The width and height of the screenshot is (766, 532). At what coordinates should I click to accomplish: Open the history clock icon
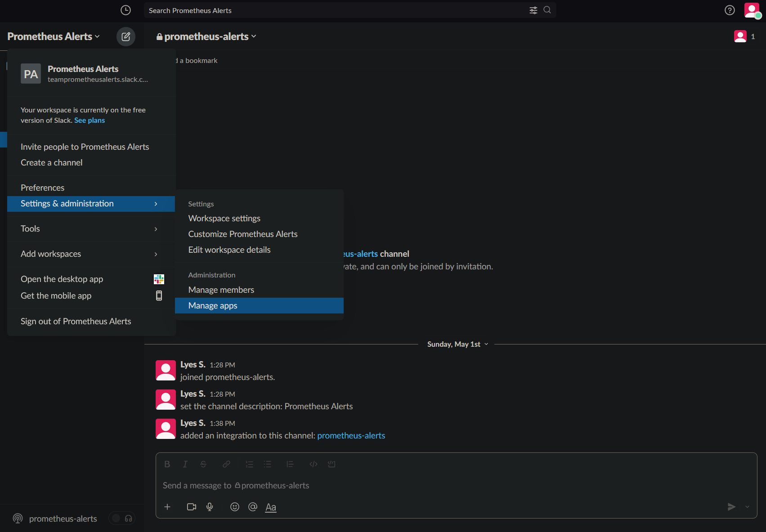(x=125, y=10)
